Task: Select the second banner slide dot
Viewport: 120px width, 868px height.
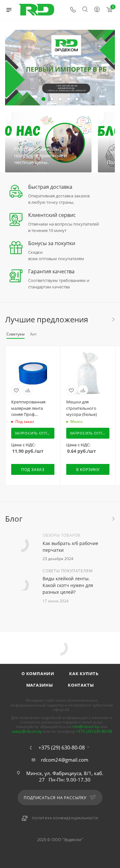Action: [x=52, y=99]
